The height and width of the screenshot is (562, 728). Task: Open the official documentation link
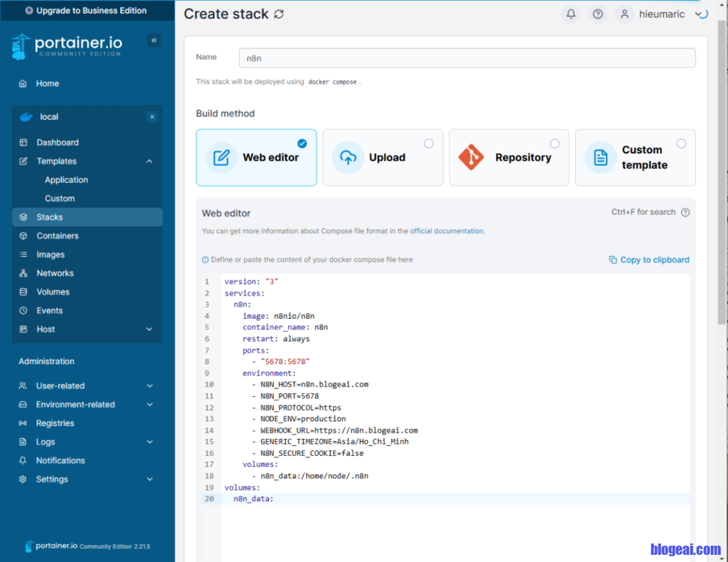click(446, 231)
